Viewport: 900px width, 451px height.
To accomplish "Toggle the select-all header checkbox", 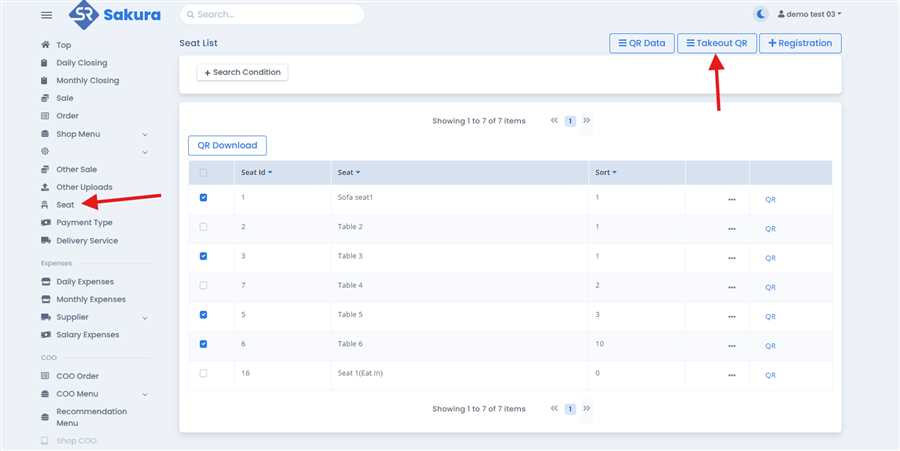I will tap(204, 173).
